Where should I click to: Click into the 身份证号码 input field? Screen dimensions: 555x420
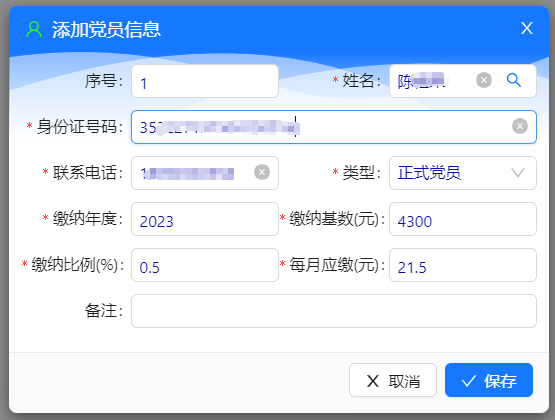tap(333, 127)
